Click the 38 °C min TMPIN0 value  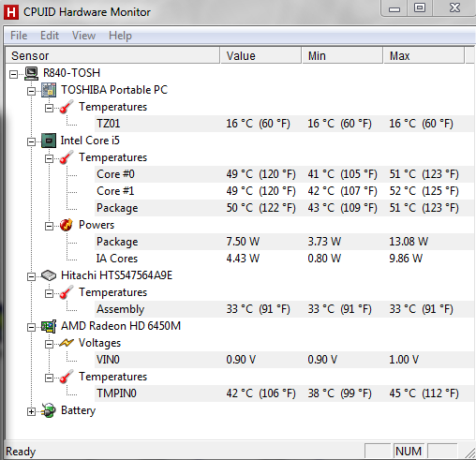(x=340, y=393)
